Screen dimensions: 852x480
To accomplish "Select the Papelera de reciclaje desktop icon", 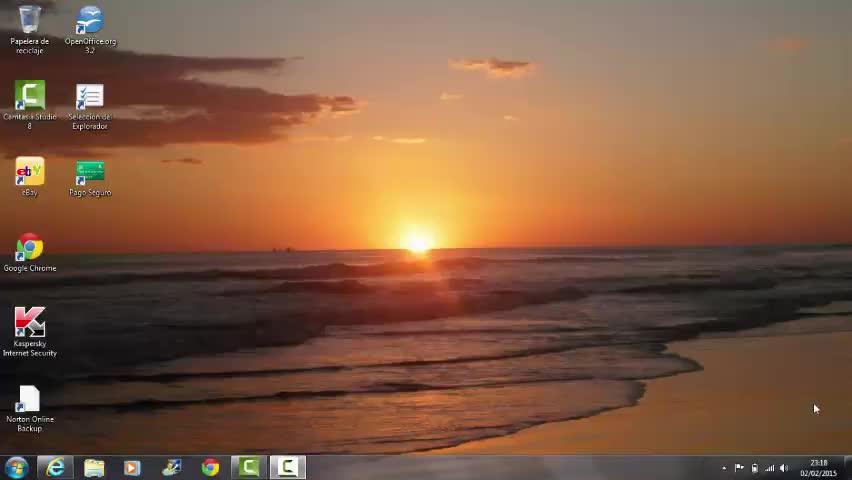I will [29, 28].
